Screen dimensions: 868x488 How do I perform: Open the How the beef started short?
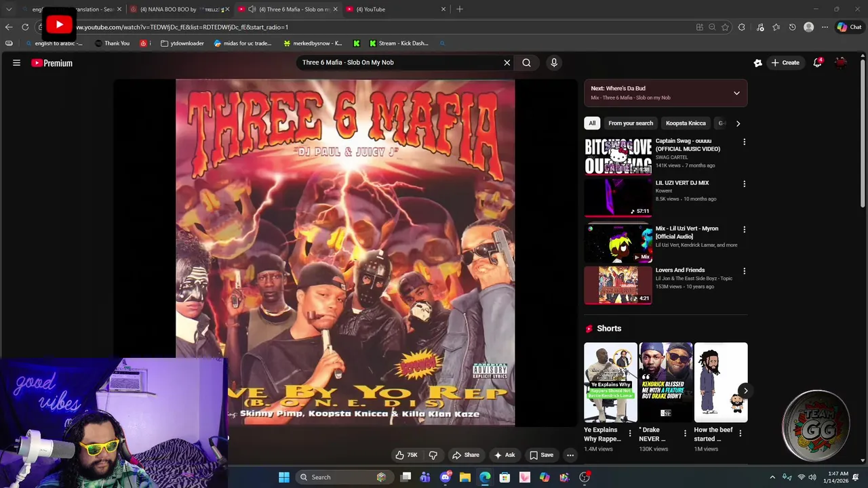pyautogui.click(x=720, y=382)
